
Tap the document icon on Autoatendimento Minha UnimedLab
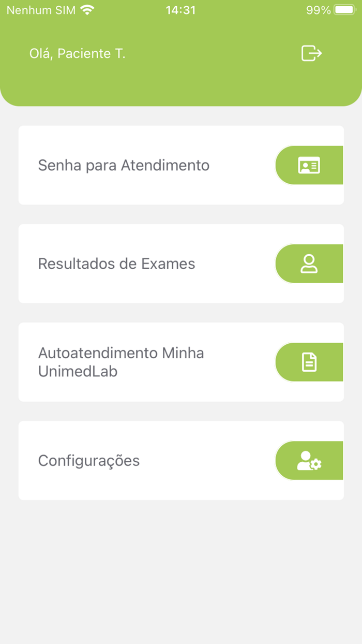(x=309, y=362)
